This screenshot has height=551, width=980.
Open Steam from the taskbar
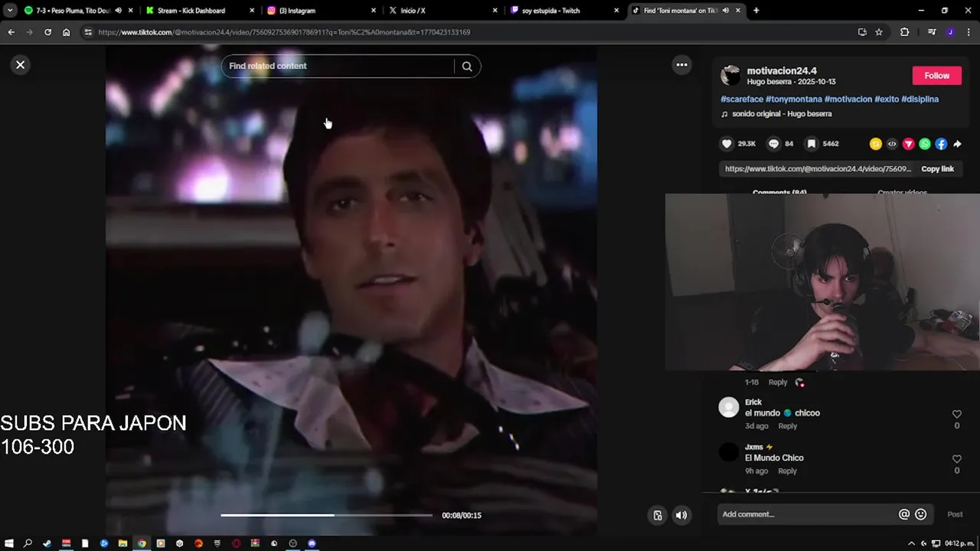pos(47,543)
